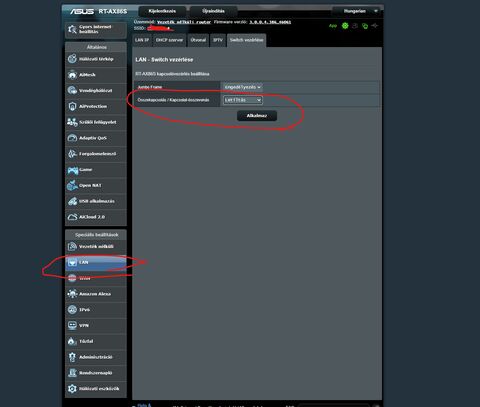
Task: Open the Adaptív QoS page
Action: [96, 138]
